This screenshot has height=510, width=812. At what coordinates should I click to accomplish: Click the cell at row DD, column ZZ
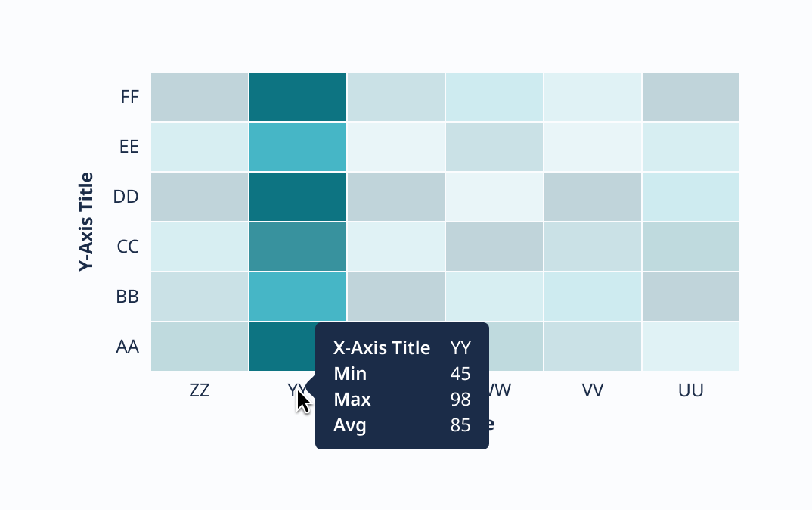tap(200, 197)
